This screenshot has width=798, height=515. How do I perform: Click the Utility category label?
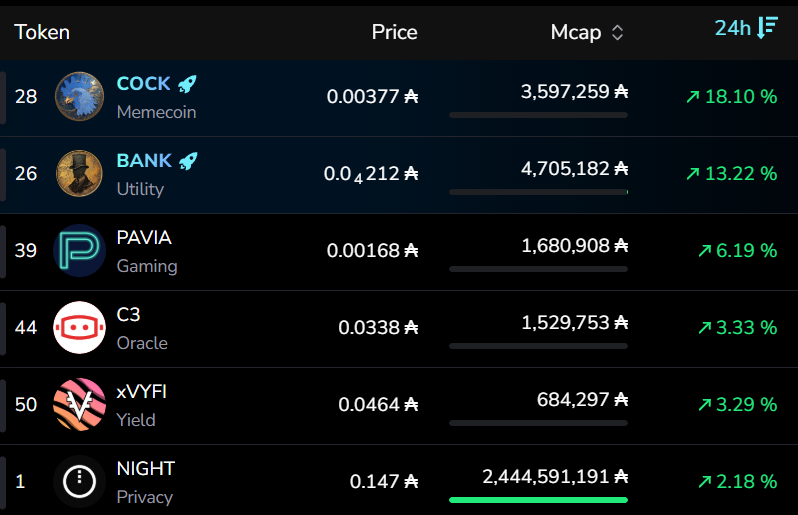click(x=140, y=189)
